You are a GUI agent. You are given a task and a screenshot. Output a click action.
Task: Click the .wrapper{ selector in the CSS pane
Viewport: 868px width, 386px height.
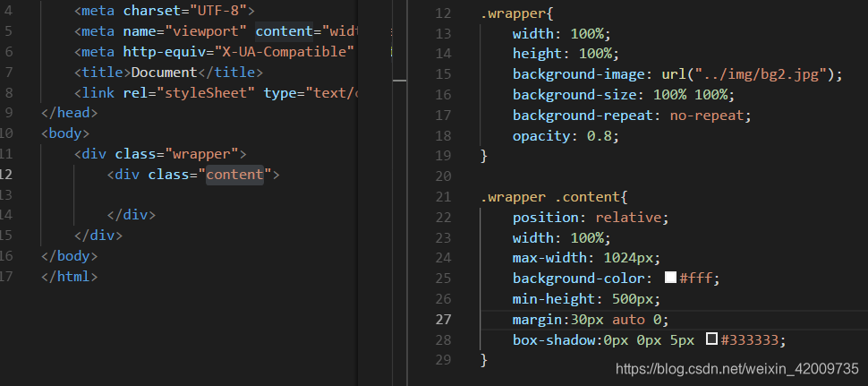coord(517,13)
